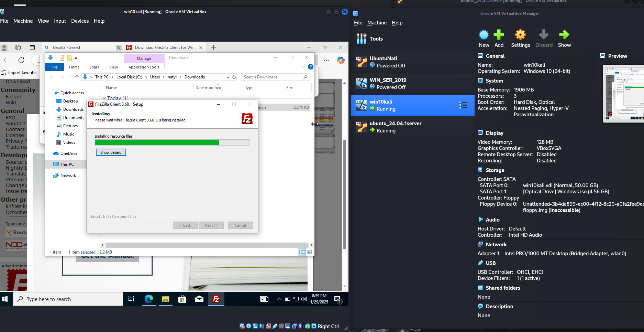The height and width of the screenshot is (332, 644).
Task: Open the View menu of win10kali VM window
Action: click(43, 21)
